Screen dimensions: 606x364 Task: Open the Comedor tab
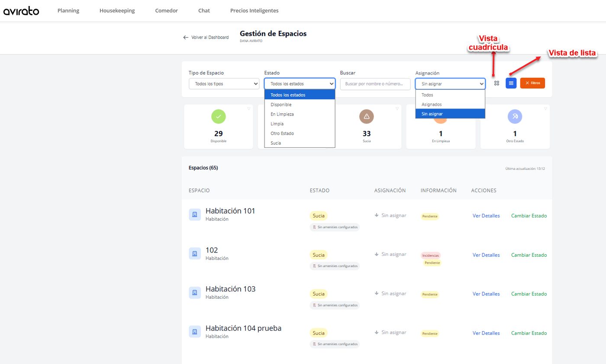click(x=167, y=11)
